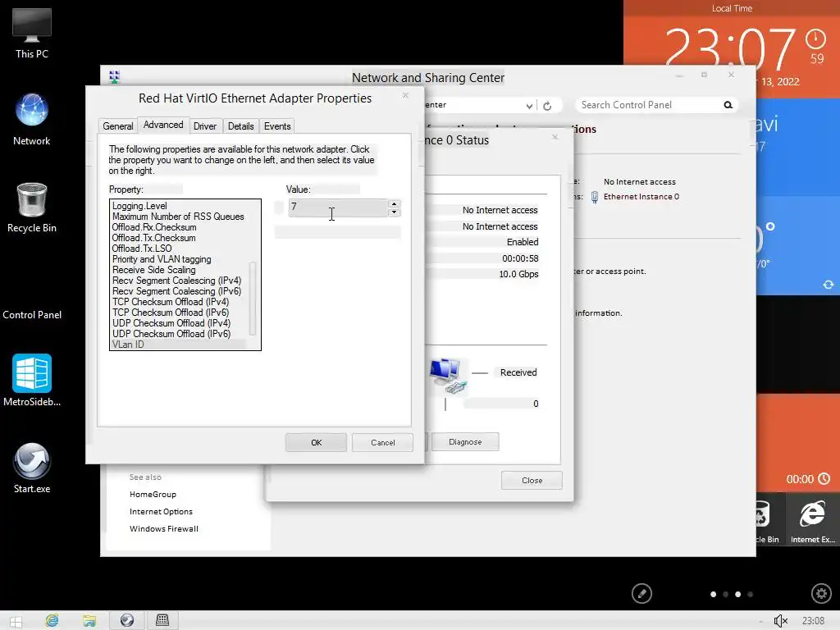Open HomeGroup link
Screen dimensions: 840x630
pyautogui.click(x=153, y=494)
